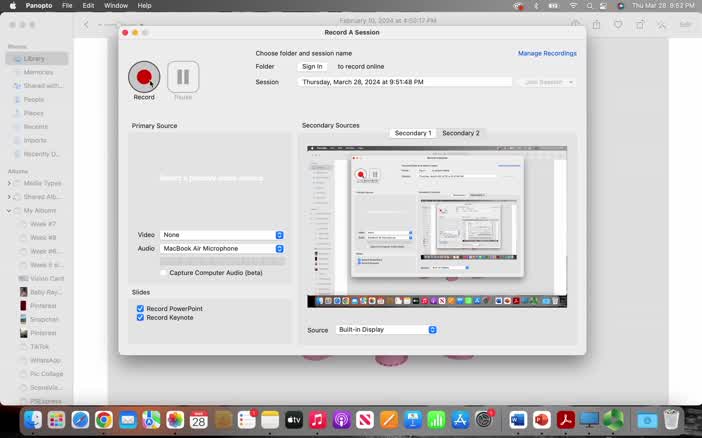This screenshot has height=438, width=702.
Task: Open the Music app in dock
Action: pos(317,420)
